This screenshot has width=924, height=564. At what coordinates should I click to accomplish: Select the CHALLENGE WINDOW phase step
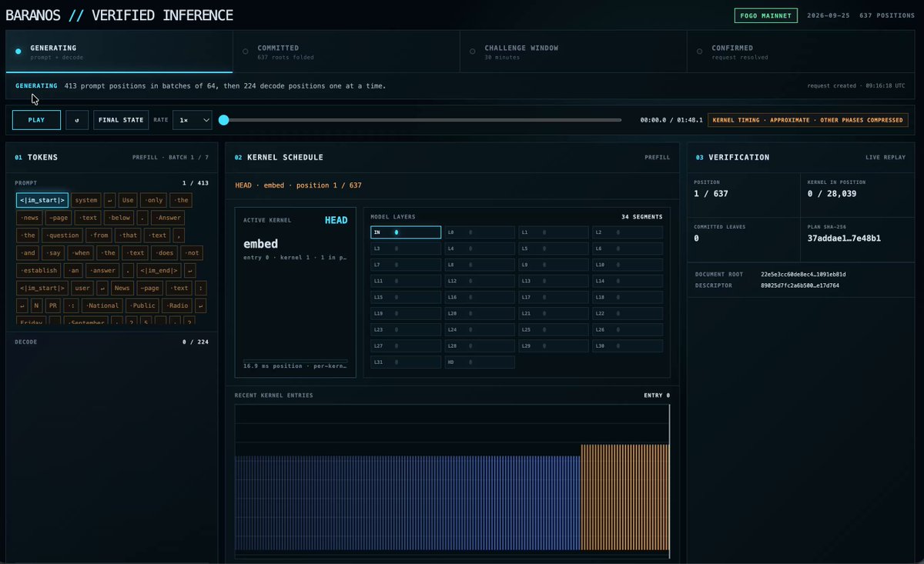pyautogui.click(x=574, y=52)
